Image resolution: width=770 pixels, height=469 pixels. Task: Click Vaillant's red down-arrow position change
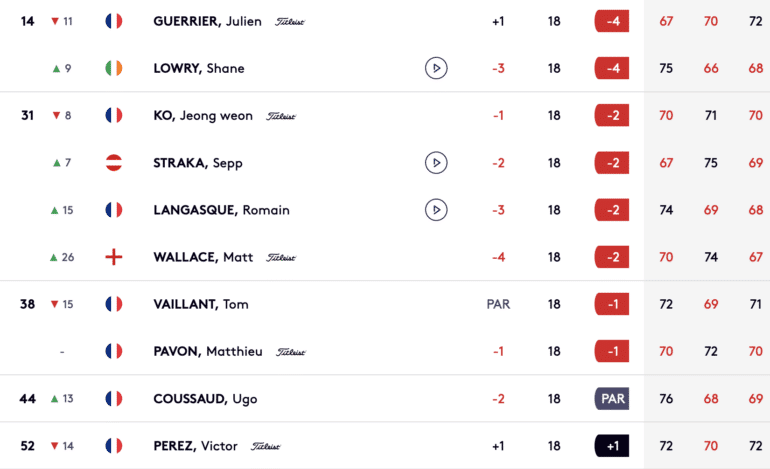62,304
